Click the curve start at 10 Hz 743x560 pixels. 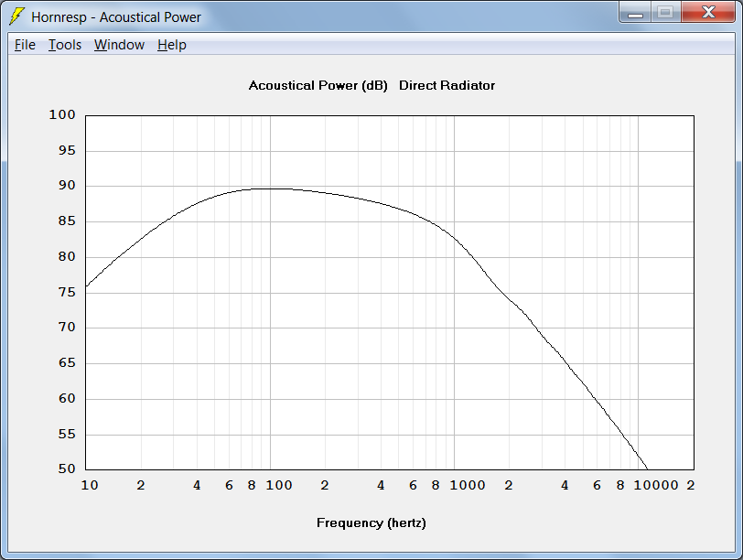coord(87,286)
